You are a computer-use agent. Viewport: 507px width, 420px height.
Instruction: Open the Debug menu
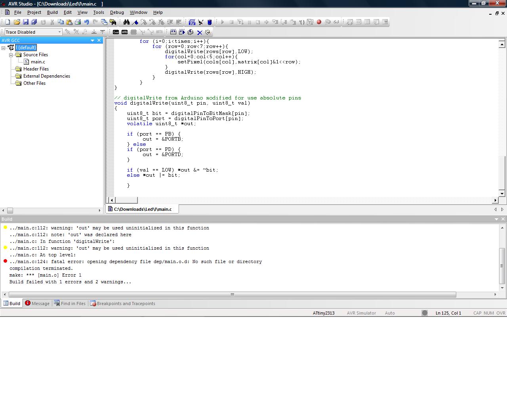point(117,12)
